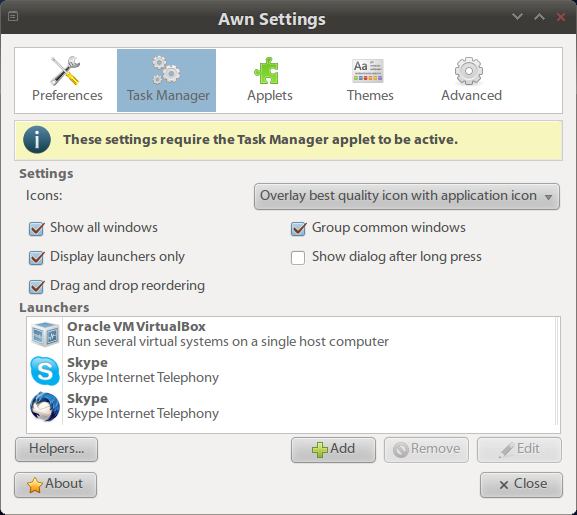Open the About dialog

coord(56,484)
